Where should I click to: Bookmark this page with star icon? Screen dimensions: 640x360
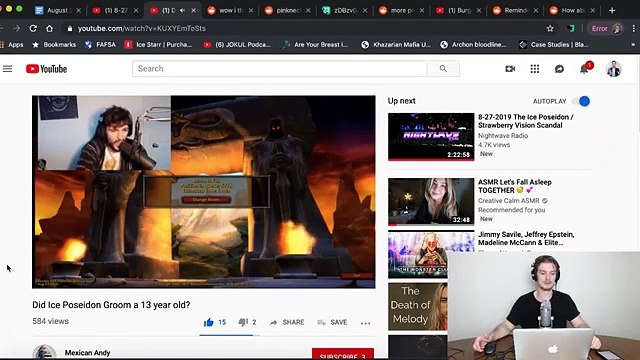tap(550, 28)
